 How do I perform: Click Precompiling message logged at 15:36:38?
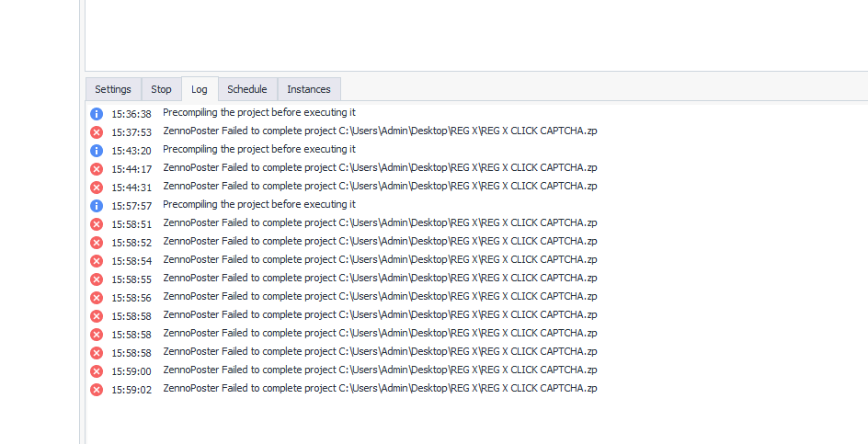pyautogui.click(x=259, y=112)
